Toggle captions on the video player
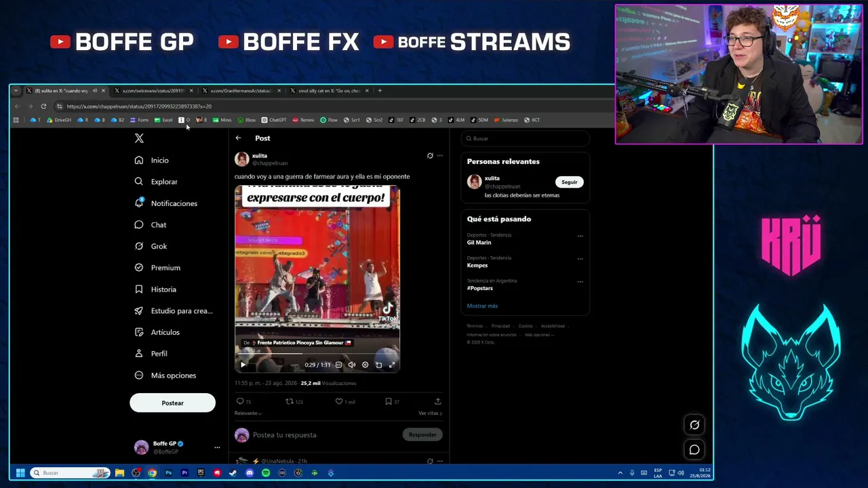This screenshot has width=868, height=488. pos(338,365)
